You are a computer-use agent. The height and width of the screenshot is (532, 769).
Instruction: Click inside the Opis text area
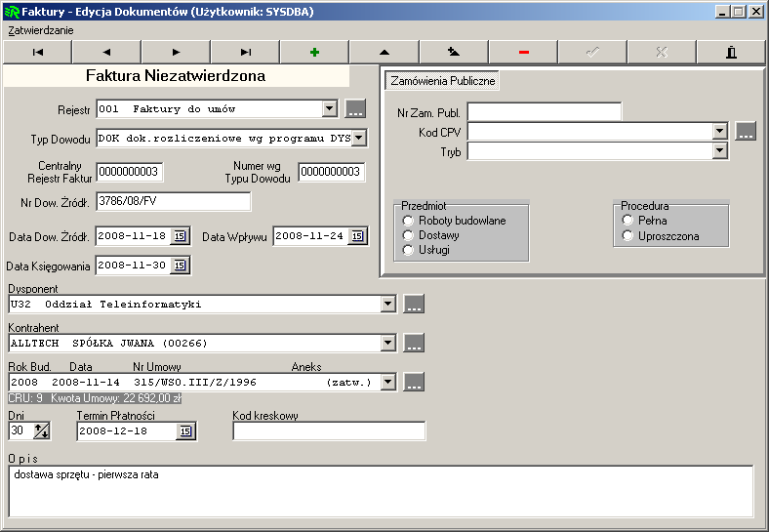tap(381, 491)
